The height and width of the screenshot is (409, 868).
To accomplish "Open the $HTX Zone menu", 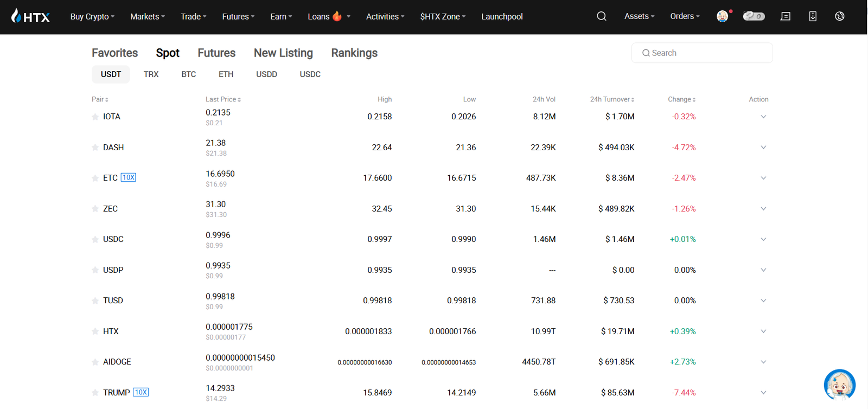I will (443, 16).
